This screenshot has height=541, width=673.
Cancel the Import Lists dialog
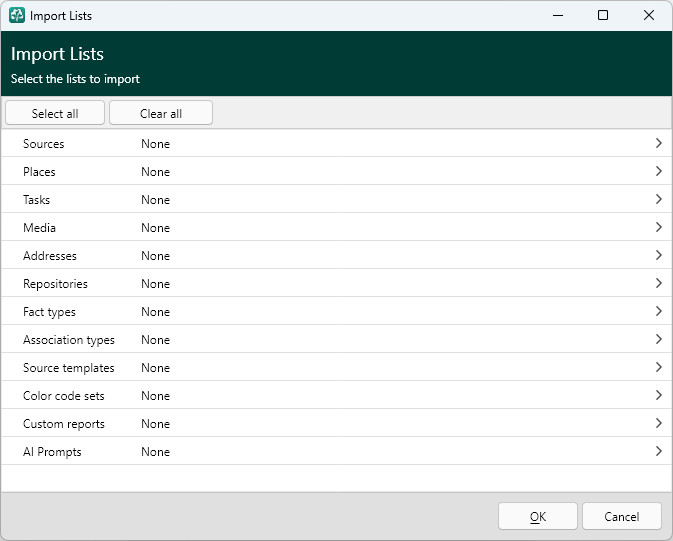coord(621,516)
